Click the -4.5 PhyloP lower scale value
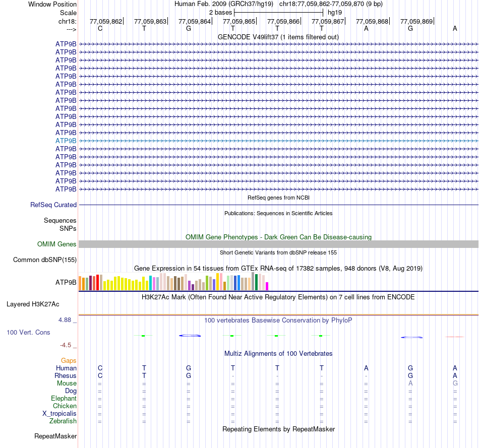Viewport: 479px width, 448px height. 66,345
